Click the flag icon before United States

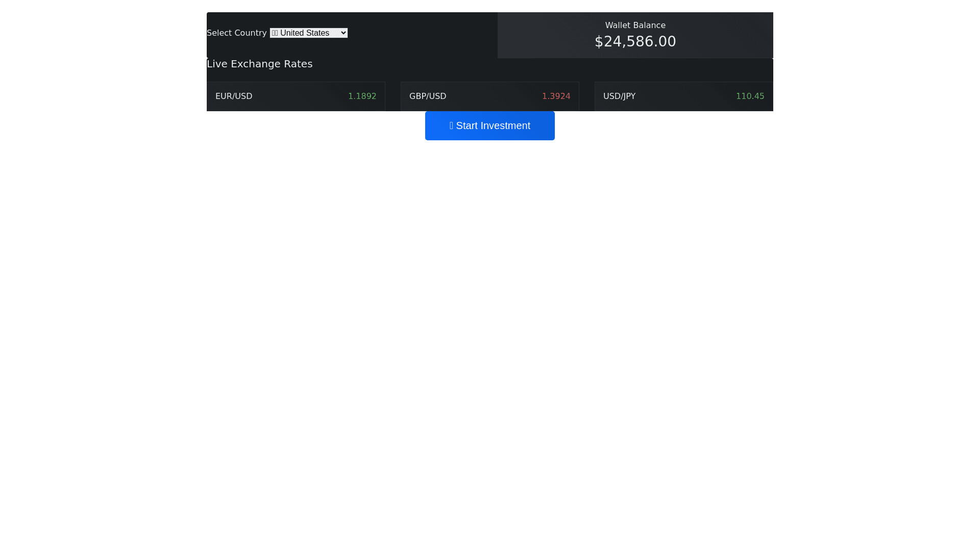[275, 33]
